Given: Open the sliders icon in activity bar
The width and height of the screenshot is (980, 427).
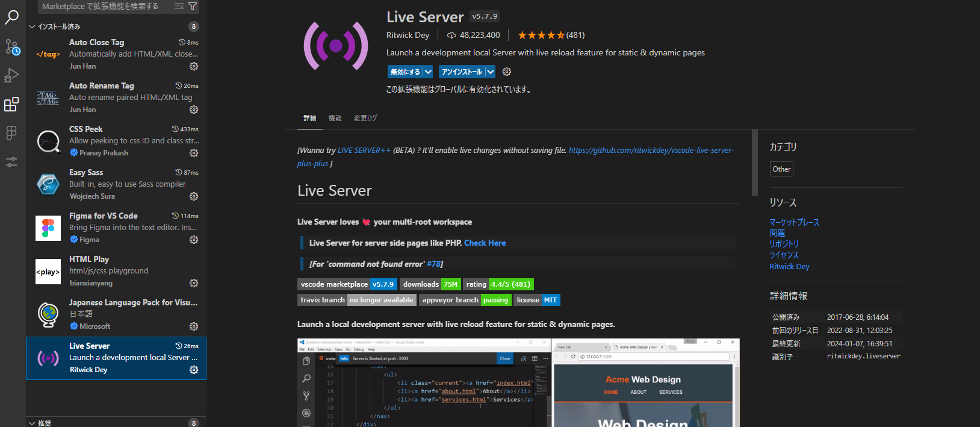Looking at the screenshot, I should click(x=11, y=162).
